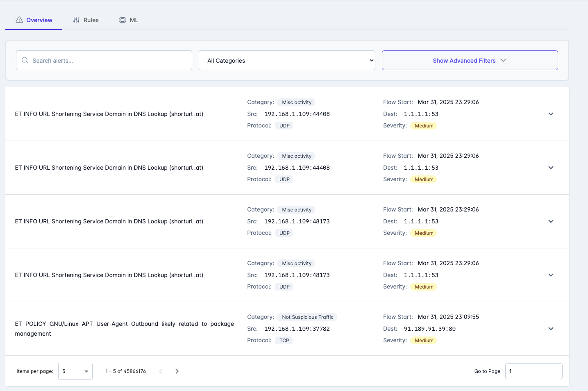Click the chevron beside Show Advanced Filters
This screenshot has height=391, width=588.
coord(503,60)
